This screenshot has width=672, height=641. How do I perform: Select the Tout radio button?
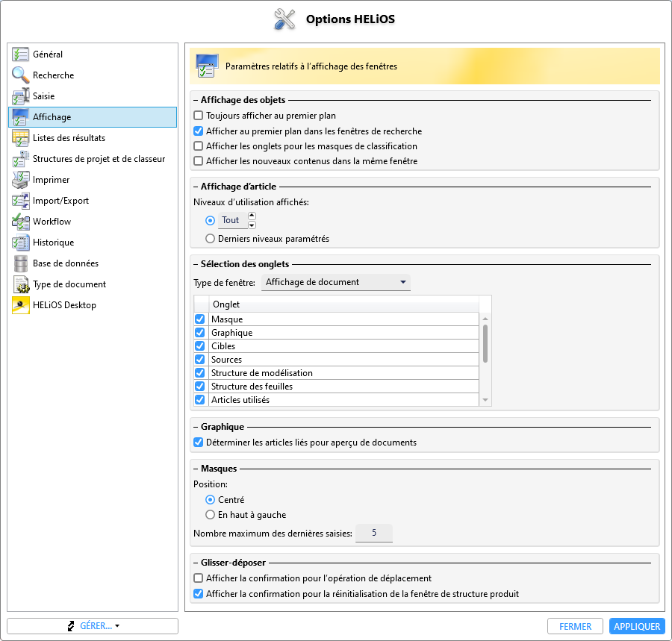[210, 221]
